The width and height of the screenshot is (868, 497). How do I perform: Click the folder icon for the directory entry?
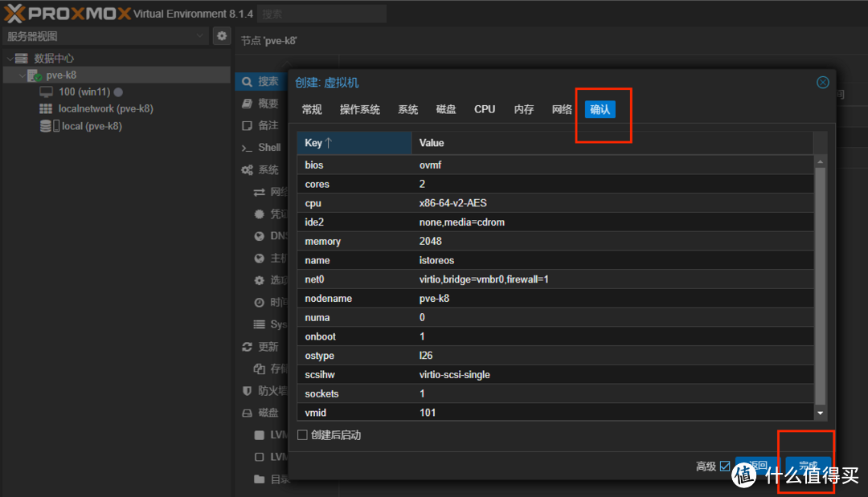point(259,479)
